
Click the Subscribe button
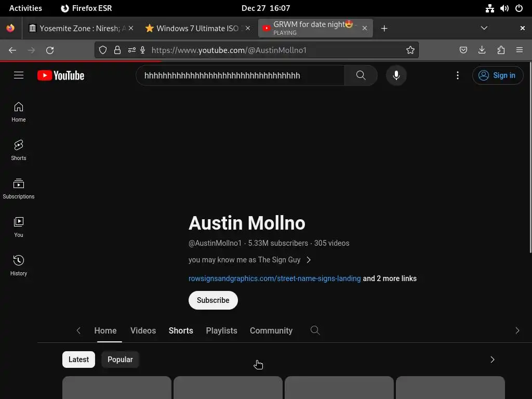click(213, 300)
